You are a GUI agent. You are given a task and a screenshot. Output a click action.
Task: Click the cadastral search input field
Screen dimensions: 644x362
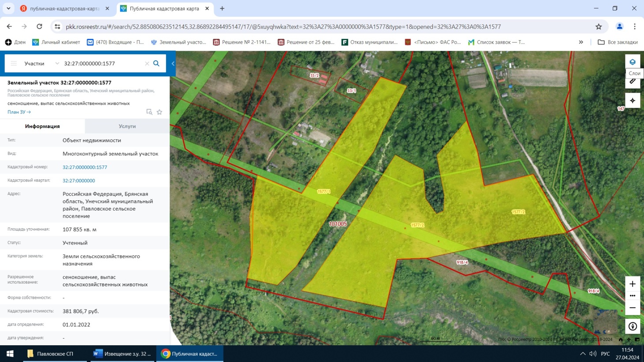pyautogui.click(x=102, y=64)
